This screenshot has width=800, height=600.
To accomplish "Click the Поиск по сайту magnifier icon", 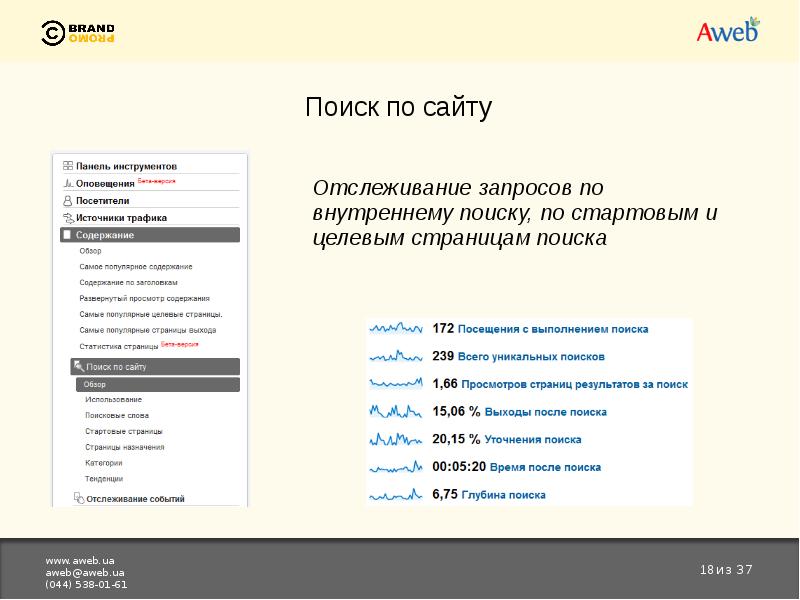I will (x=78, y=367).
